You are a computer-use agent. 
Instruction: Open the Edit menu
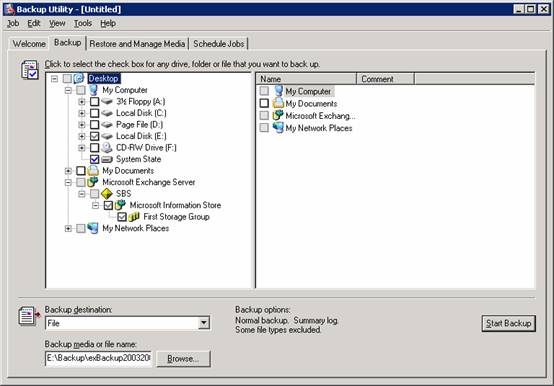click(x=34, y=23)
